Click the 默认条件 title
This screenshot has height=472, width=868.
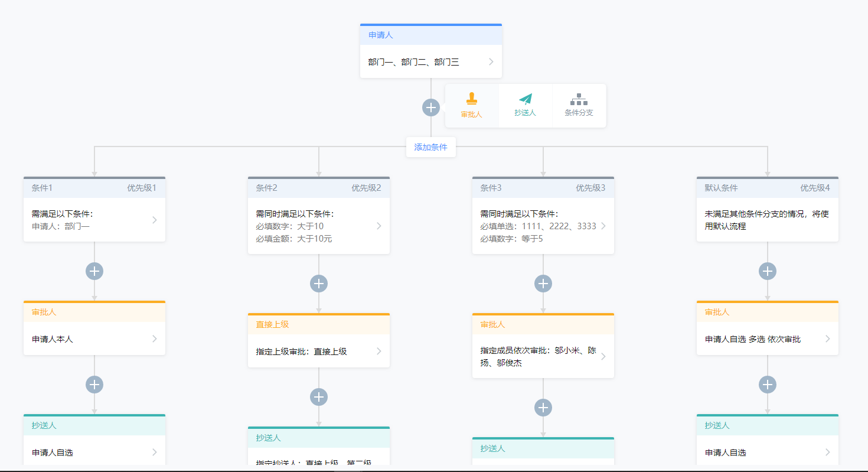721,188
